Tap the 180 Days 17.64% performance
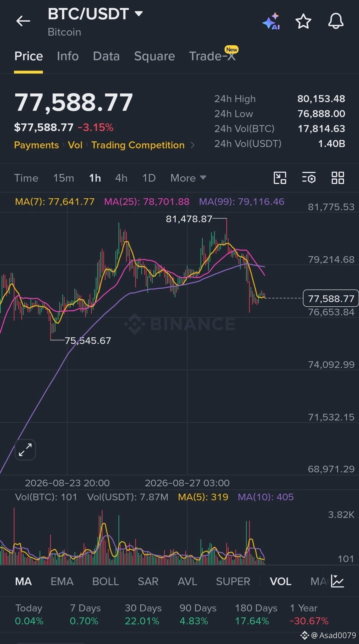The image size is (359, 644). (x=256, y=614)
